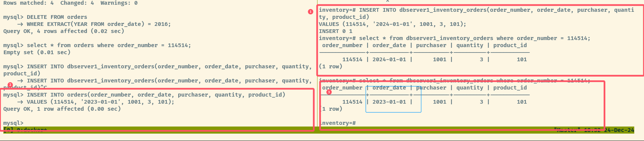Viewport: 644px width, 141px height.
Task: Click the blue box around 2023-01-01
Action: [393, 99]
